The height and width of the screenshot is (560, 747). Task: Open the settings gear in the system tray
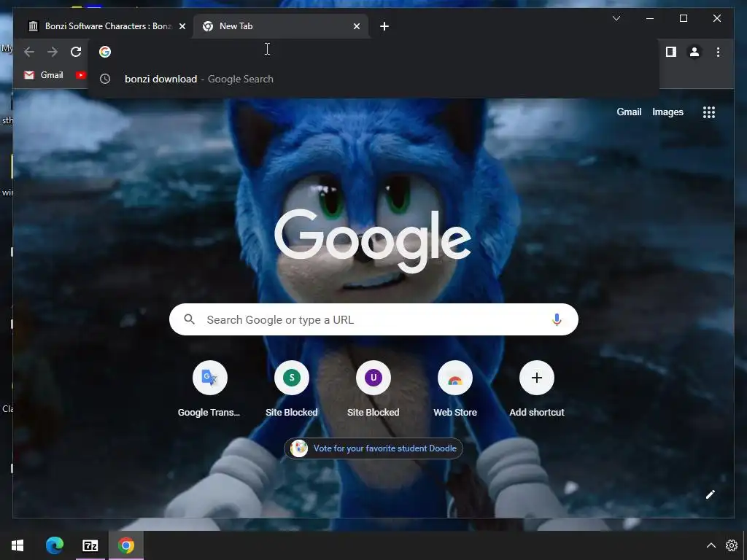[x=731, y=545]
